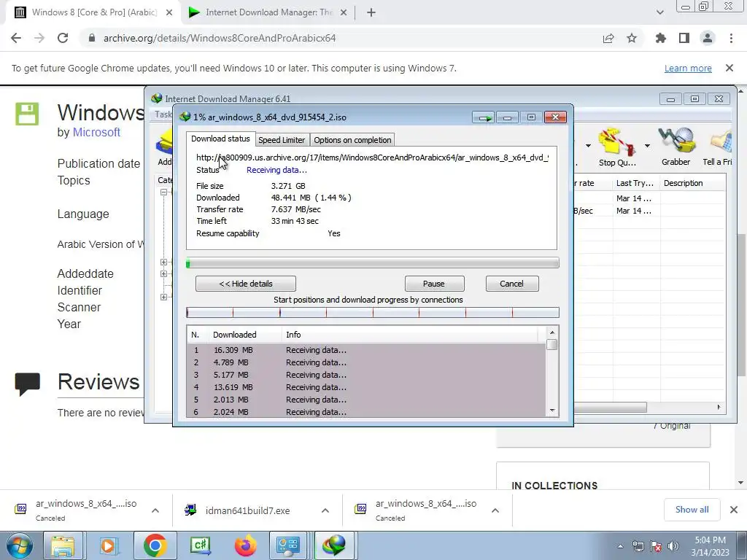Open options for first canceled ISO download
The height and width of the screenshot is (560, 747).
click(155, 510)
